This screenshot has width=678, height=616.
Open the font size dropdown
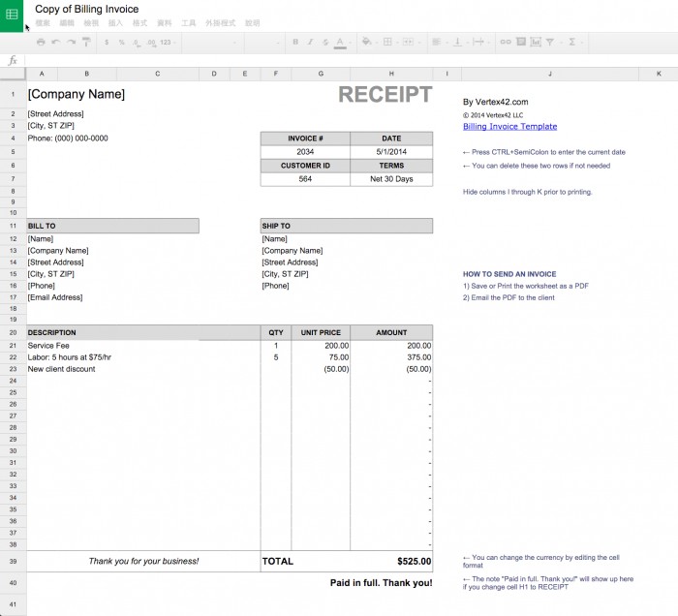263,43
